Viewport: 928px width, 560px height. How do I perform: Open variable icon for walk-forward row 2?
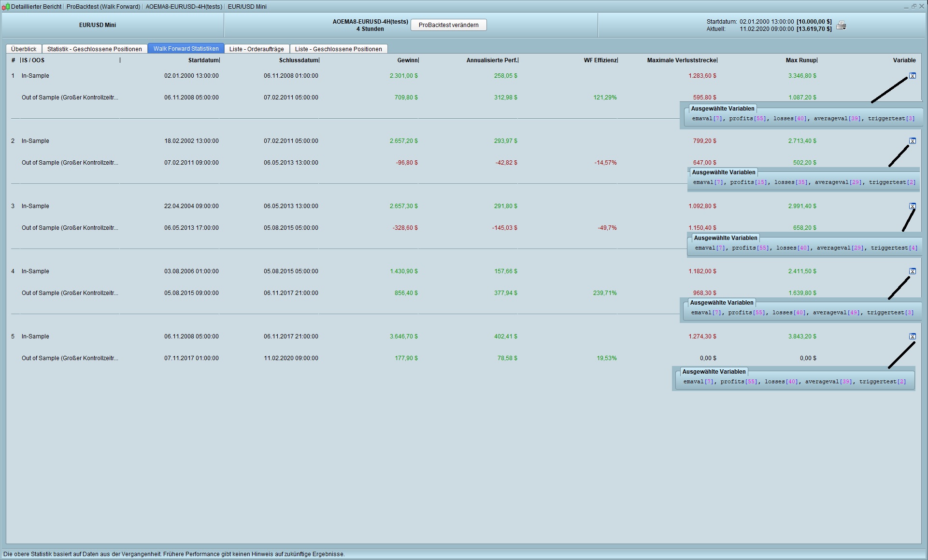[x=912, y=141]
